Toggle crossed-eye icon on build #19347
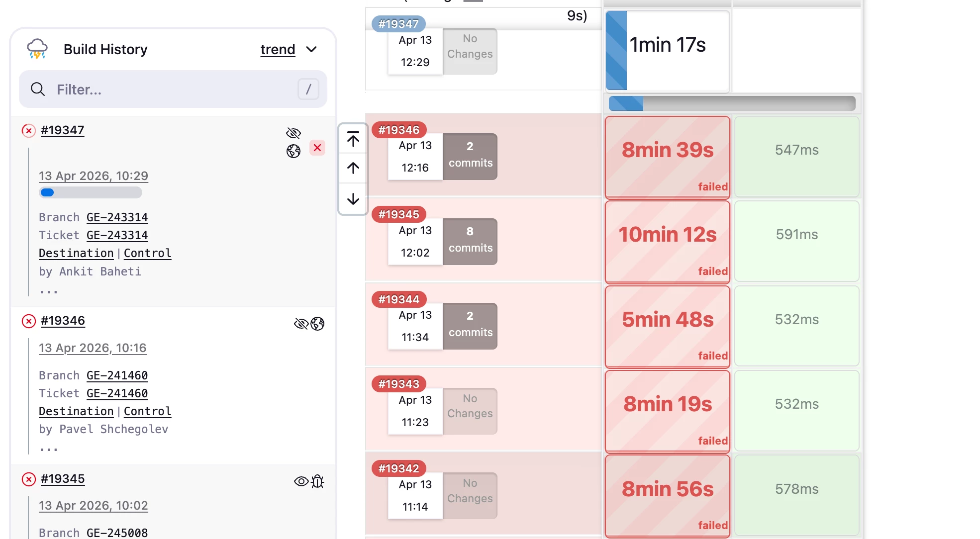Image resolution: width=980 pixels, height=539 pixels. [294, 133]
